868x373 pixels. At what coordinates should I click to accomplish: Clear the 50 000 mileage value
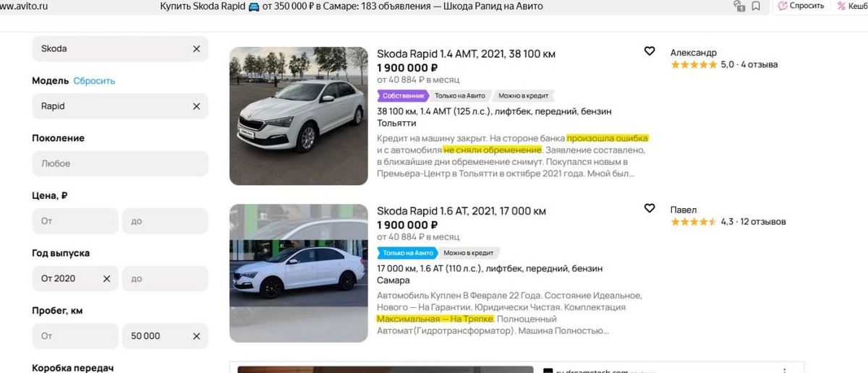pyautogui.click(x=196, y=336)
